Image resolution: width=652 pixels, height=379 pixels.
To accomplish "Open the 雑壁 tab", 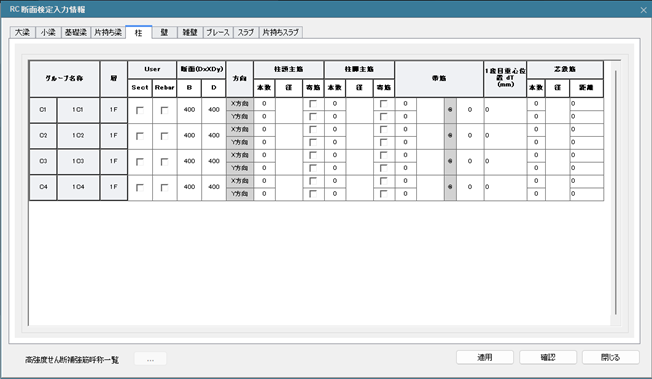I will click(x=190, y=32).
